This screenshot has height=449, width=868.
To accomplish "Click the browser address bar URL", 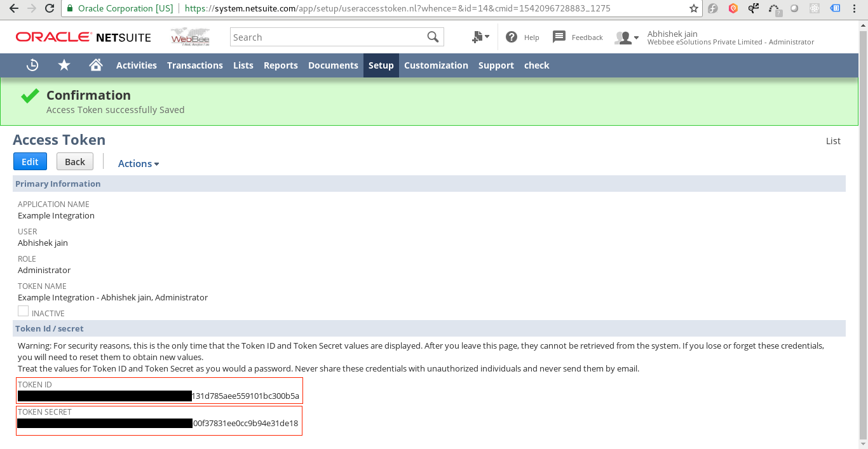I will (397, 9).
